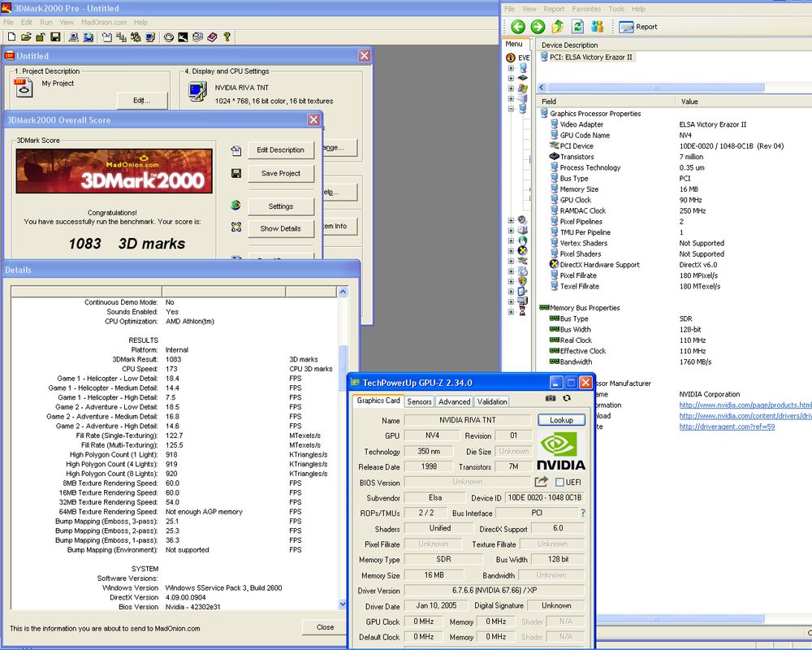The image size is (812, 650).
Task: Select the Menu tab in EVEREST sidebar
Action: 514,44
